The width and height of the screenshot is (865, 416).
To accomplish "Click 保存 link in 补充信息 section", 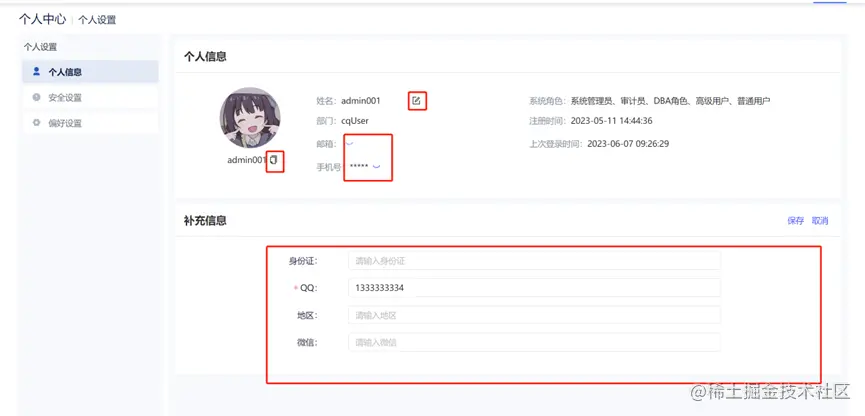I will [795, 221].
